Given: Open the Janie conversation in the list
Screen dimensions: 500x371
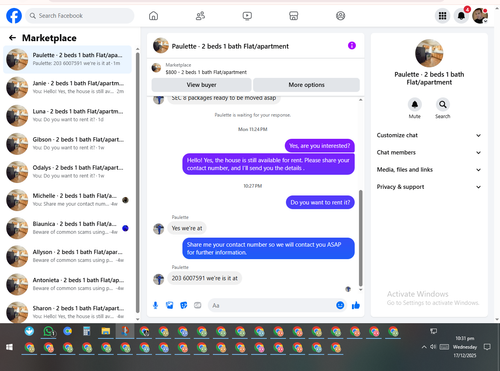Looking at the screenshot, I should [67, 87].
